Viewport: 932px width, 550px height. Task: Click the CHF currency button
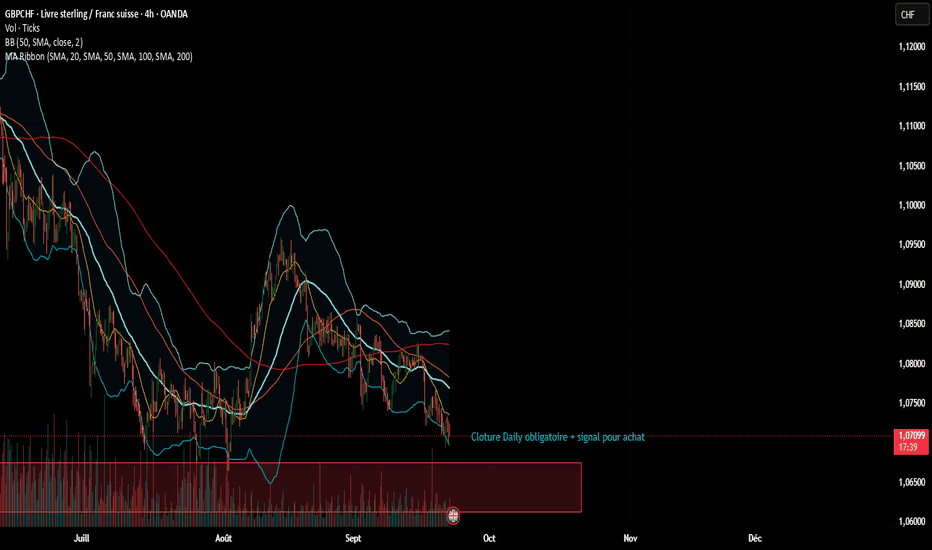[911, 15]
